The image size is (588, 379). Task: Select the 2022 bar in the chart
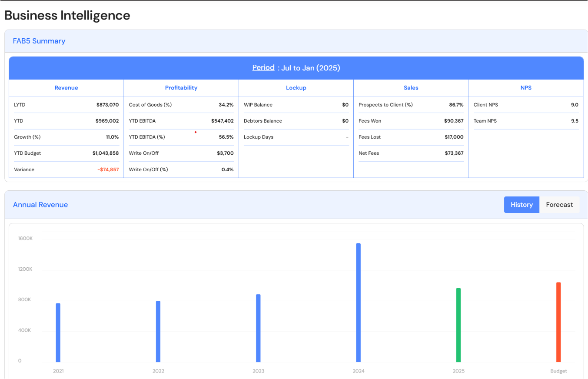158,331
